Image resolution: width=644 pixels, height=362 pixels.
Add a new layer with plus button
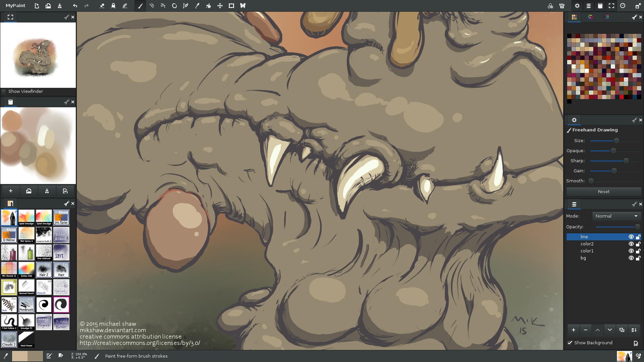(x=574, y=330)
